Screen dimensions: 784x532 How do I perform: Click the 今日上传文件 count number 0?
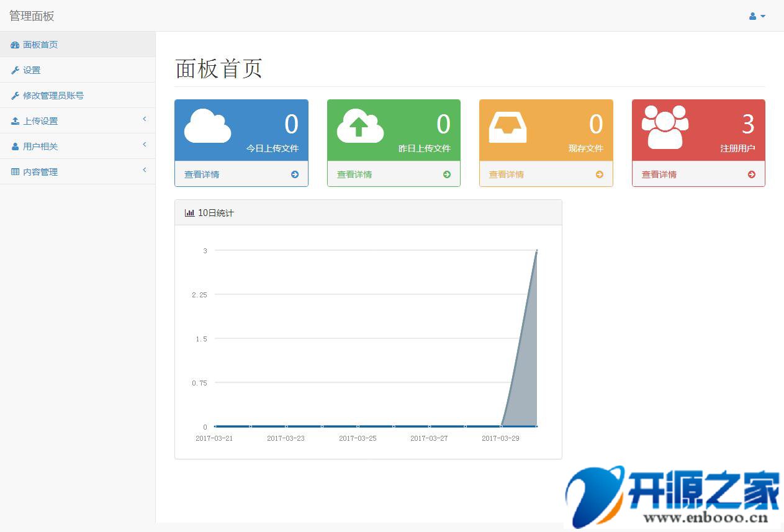click(292, 124)
